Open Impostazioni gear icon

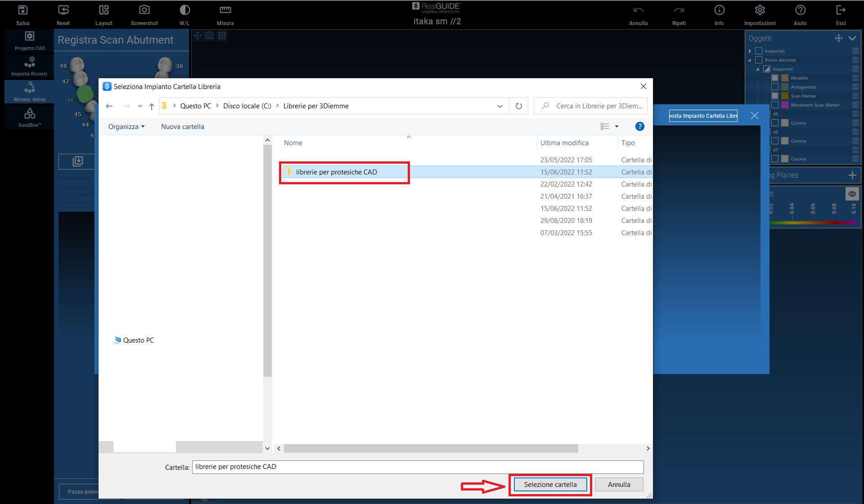coord(760,10)
